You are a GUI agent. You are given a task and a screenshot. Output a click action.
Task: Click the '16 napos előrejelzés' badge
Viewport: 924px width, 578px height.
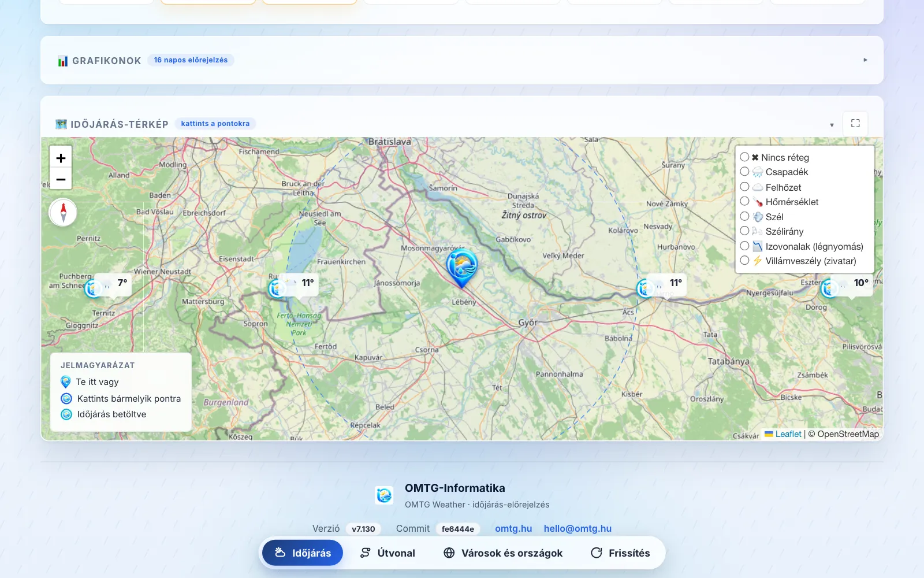click(x=191, y=60)
